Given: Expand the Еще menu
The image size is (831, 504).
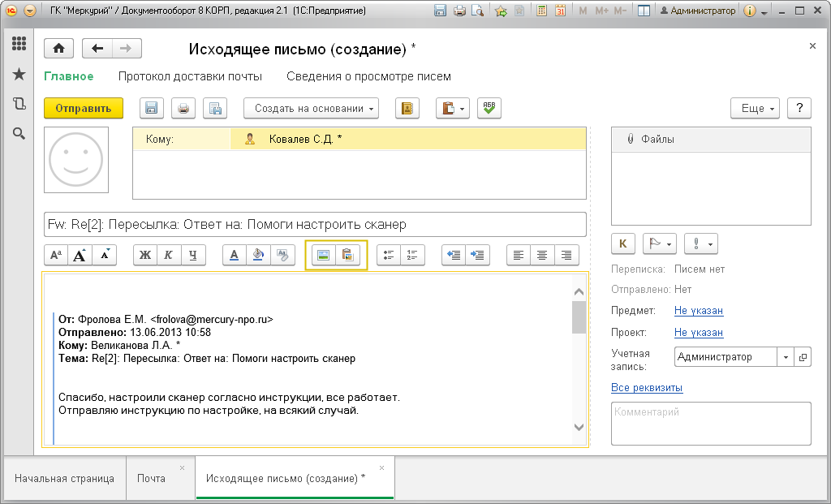Looking at the screenshot, I should pyautogui.click(x=755, y=108).
